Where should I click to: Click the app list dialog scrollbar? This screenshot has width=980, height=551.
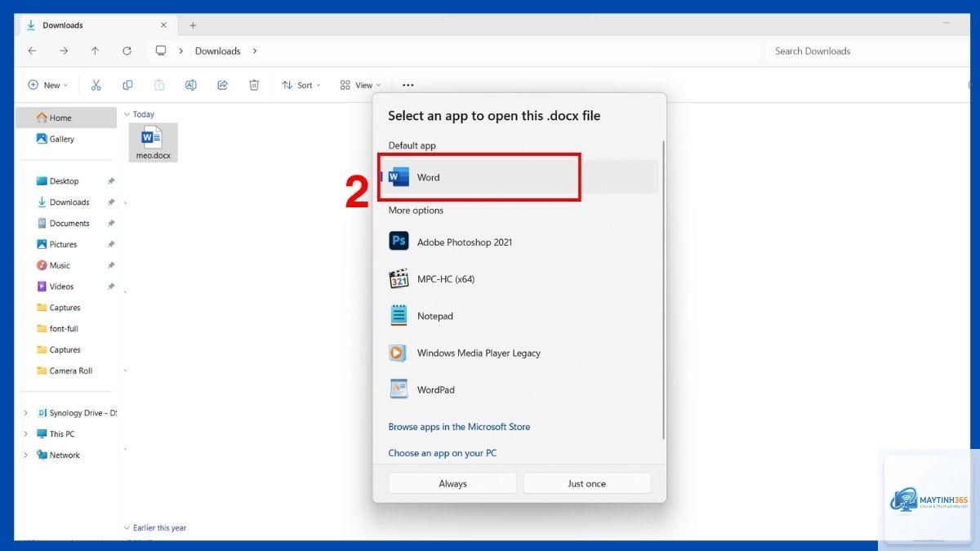click(x=663, y=289)
